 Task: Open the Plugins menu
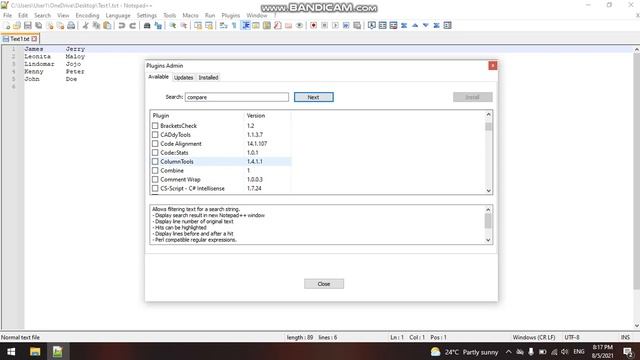pyautogui.click(x=231, y=16)
